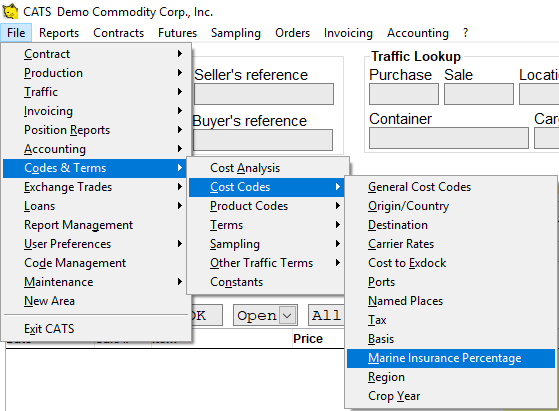Image resolution: width=559 pixels, height=411 pixels.
Task: Expand the Production submenu
Action: (x=94, y=73)
